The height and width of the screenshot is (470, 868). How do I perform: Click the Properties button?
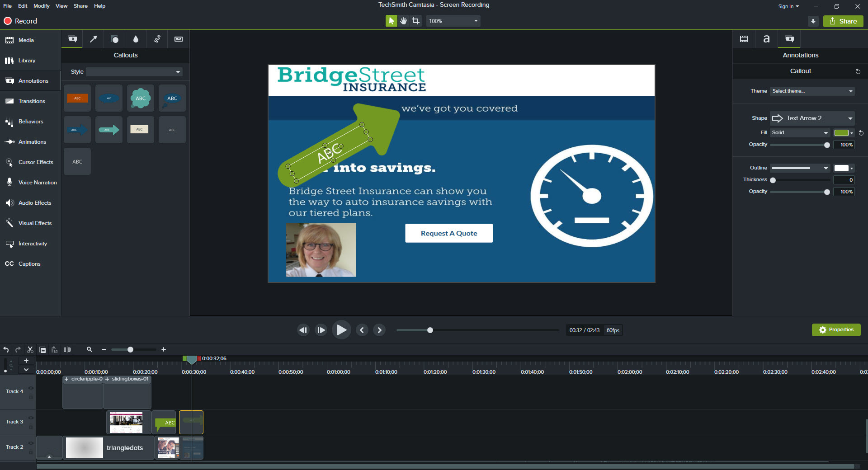[x=836, y=330]
